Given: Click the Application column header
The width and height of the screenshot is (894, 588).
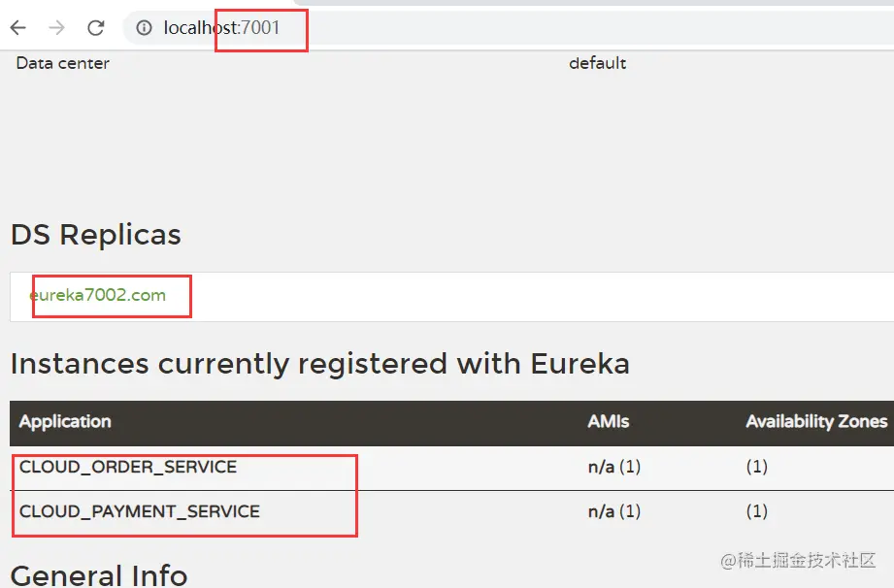Looking at the screenshot, I should (x=65, y=422).
